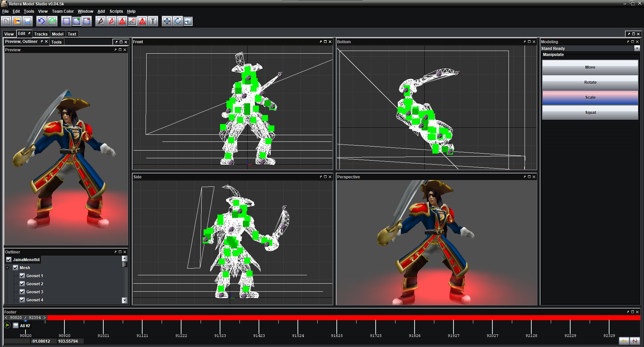The height and width of the screenshot is (347, 644).
Task: Click the New model toolbar icon
Action: [6, 21]
